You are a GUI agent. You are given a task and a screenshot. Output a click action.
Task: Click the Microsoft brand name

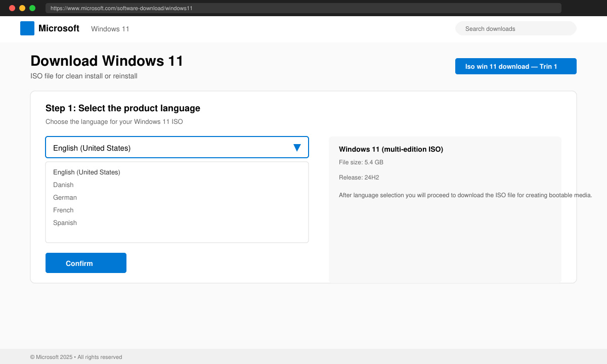(x=59, y=28)
